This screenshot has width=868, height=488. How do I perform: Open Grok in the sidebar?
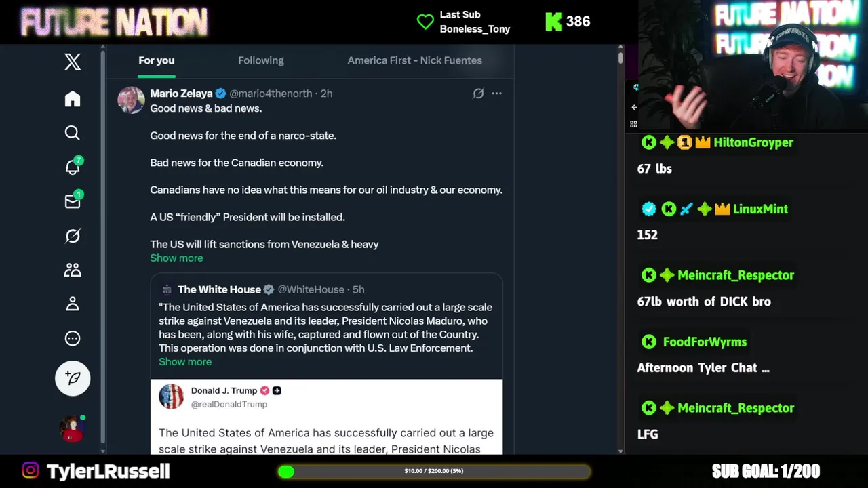click(x=73, y=236)
